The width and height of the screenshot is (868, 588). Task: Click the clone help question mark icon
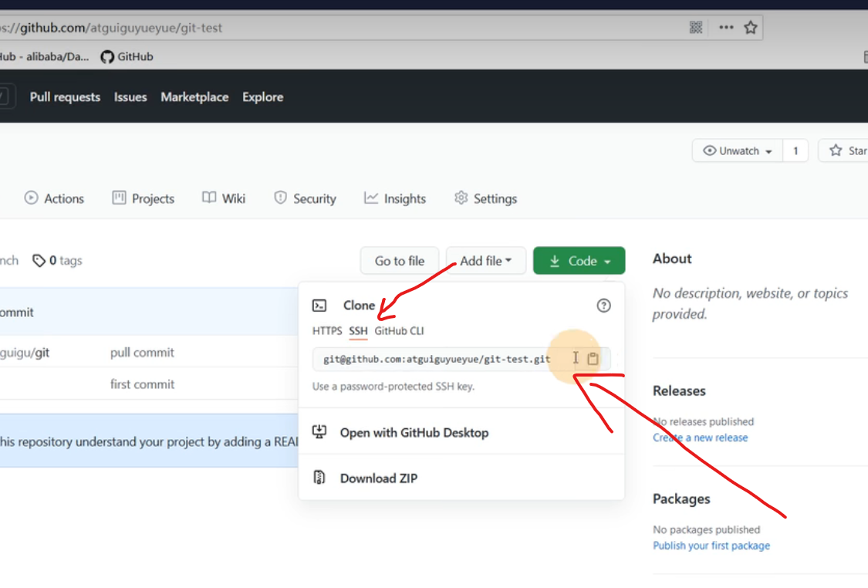click(603, 306)
